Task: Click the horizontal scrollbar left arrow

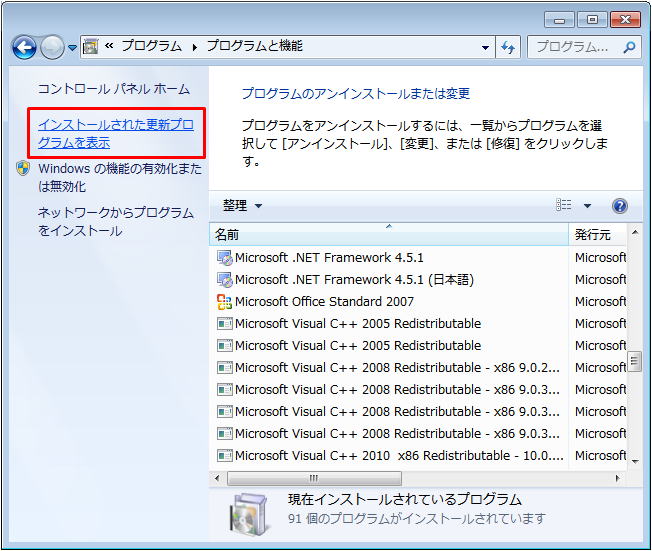Action: click(217, 478)
